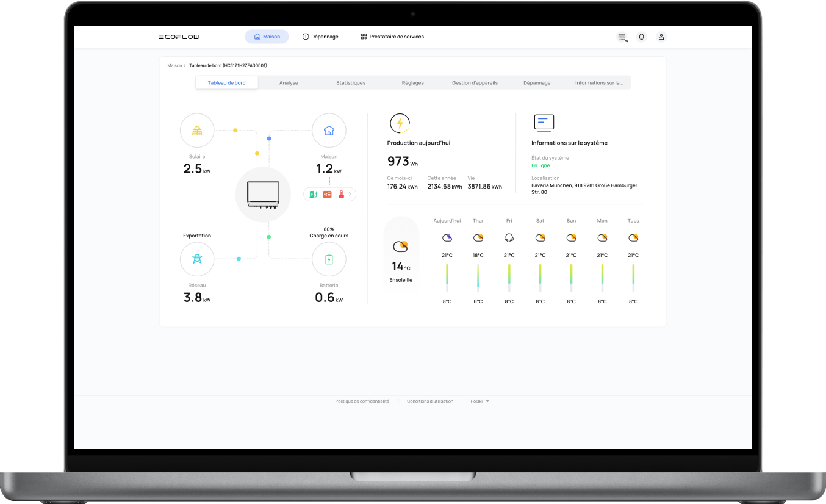The width and height of the screenshot is (826, 504).
Task: Open the Statistiques tab
Action: point(351,83)
